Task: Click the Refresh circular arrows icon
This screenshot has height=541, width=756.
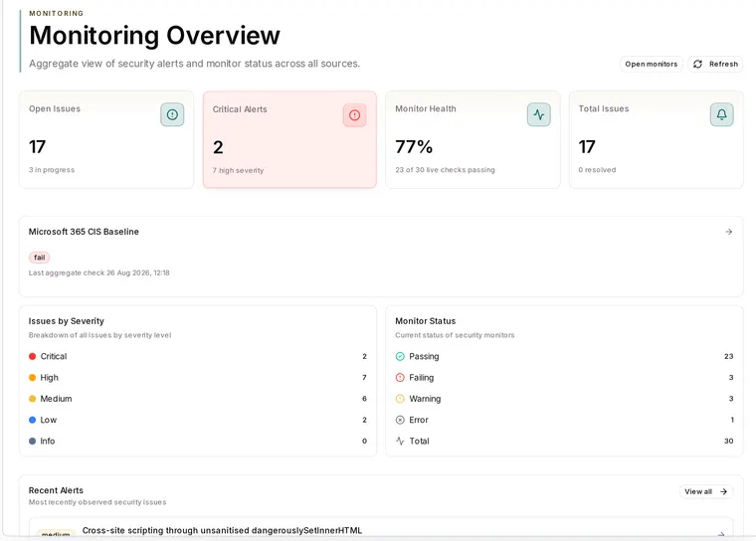Action: click(697, 64)
